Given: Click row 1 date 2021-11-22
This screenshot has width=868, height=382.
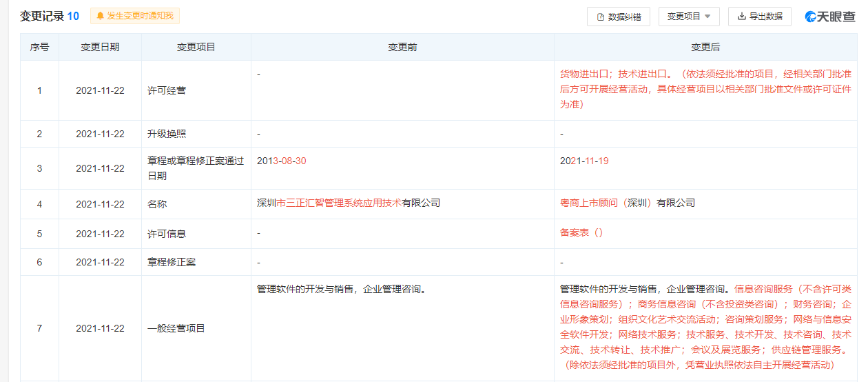Looking at the screenshot, I should (x=100, y=90).
